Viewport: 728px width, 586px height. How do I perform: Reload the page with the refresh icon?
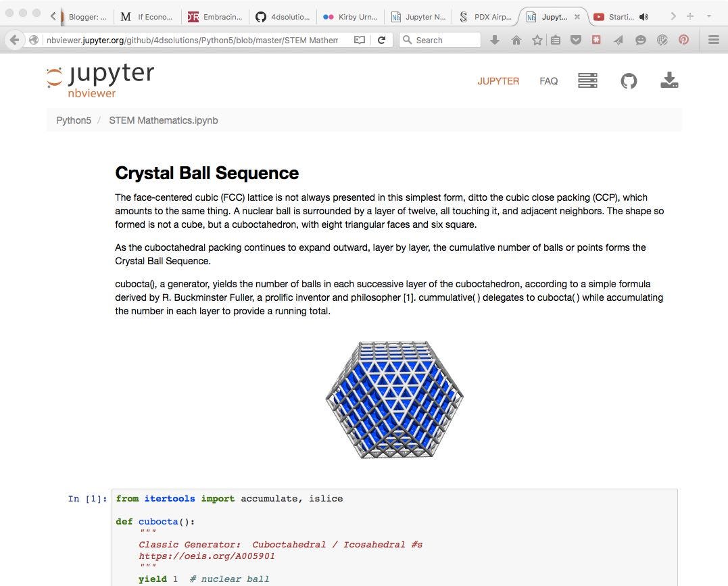pyautogui.click(x=382, y=40)
